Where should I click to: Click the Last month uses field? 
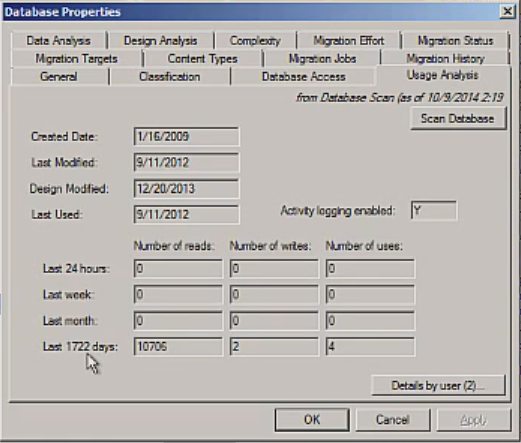(x=370, y=321)
